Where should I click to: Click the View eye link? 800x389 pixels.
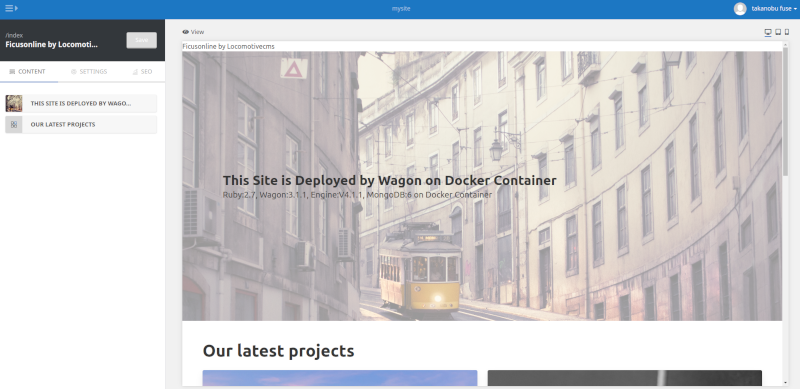(193, 32)
